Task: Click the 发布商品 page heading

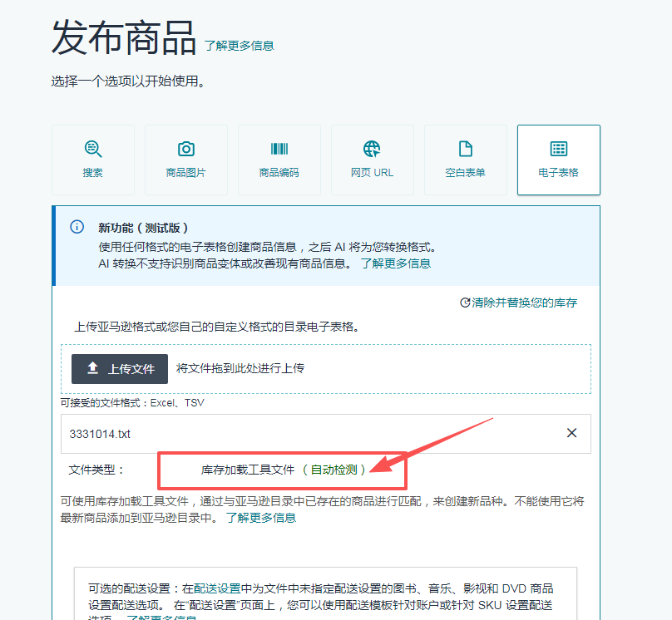Action: pos(124,37)
